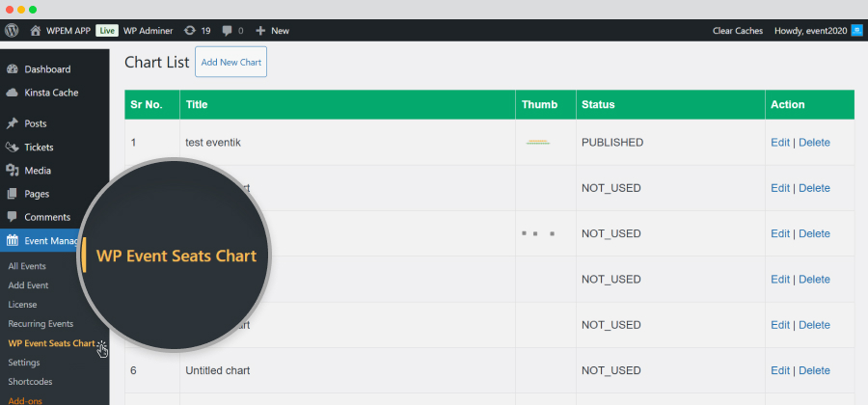Click New in the admin bar
The height and width of the screenshot is (405, 868).
coord(280,31)
